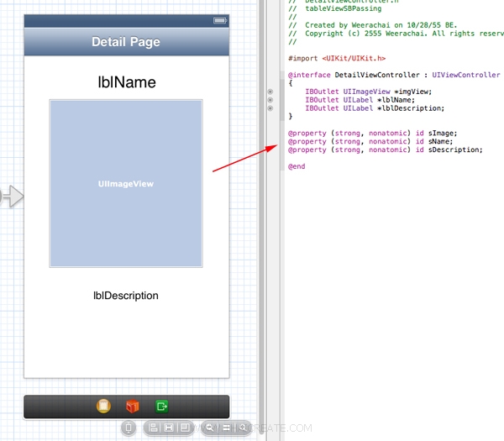Viewport: 504px width, 441px height.
Task: Click the Detail Page navigation bar title
Action: pyautogui.click(x=126, y=42)
